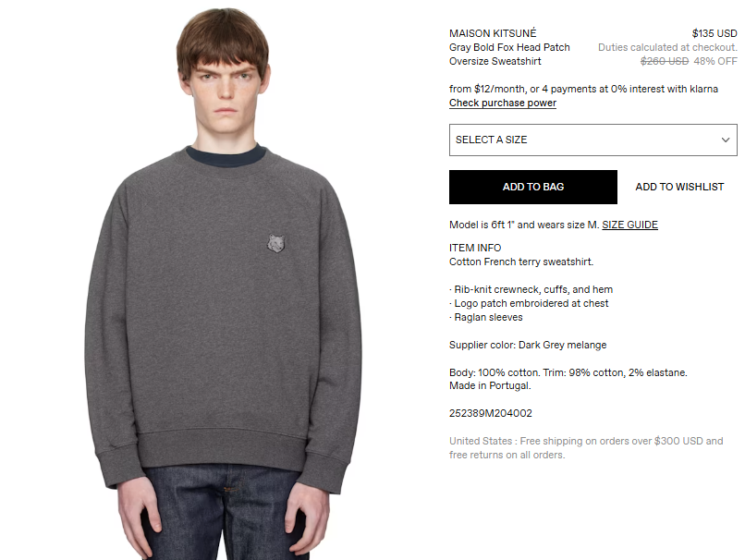
Task: Click the product code 252389M204002
Action: (x=490, y=413)
